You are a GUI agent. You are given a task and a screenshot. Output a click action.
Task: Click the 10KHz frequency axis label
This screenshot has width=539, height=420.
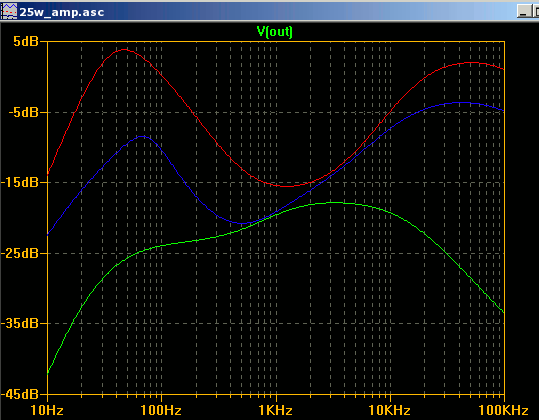(389, 410)
